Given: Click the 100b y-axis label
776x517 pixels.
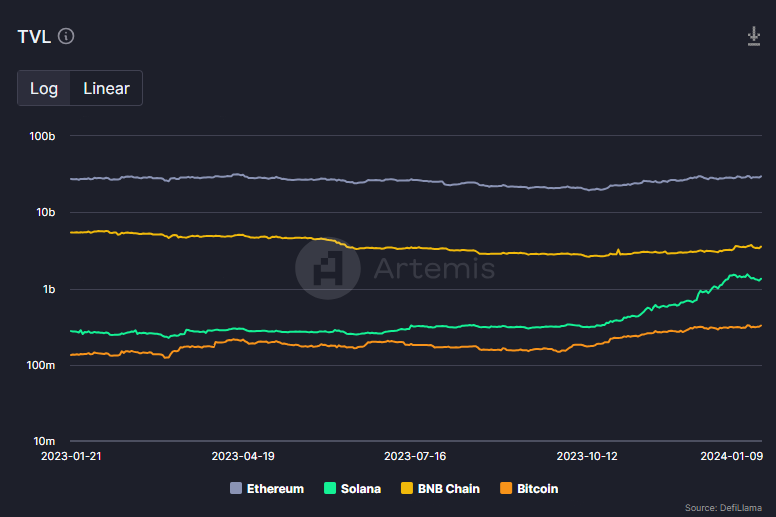Looking at the screenshot, I should point(42,136).
